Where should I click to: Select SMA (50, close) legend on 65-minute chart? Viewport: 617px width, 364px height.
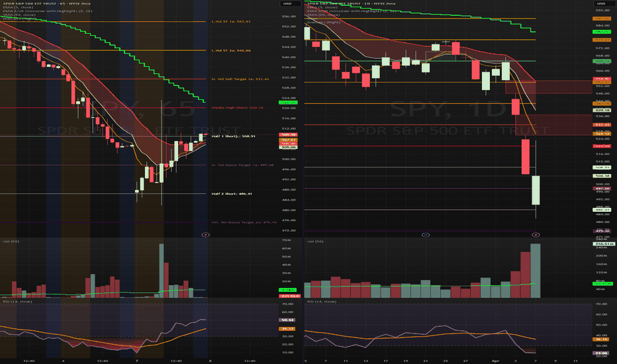pos(19,15)
